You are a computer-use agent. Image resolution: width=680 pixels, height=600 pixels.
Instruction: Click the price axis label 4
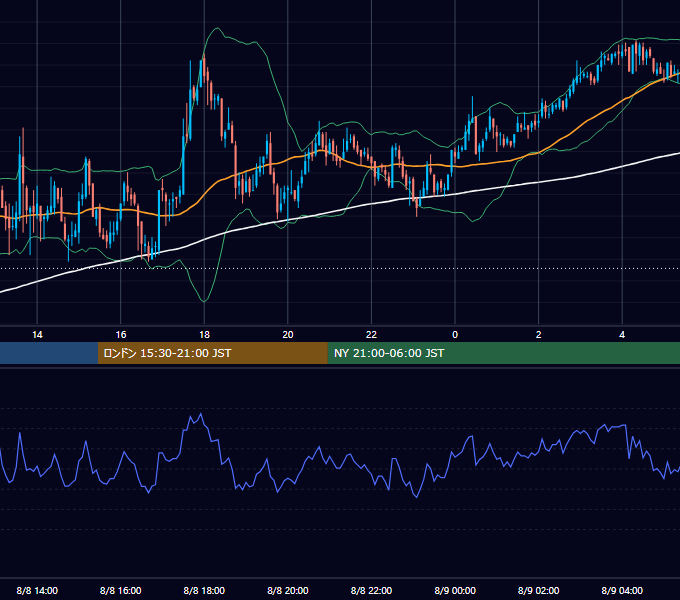(x=622, y=335)
